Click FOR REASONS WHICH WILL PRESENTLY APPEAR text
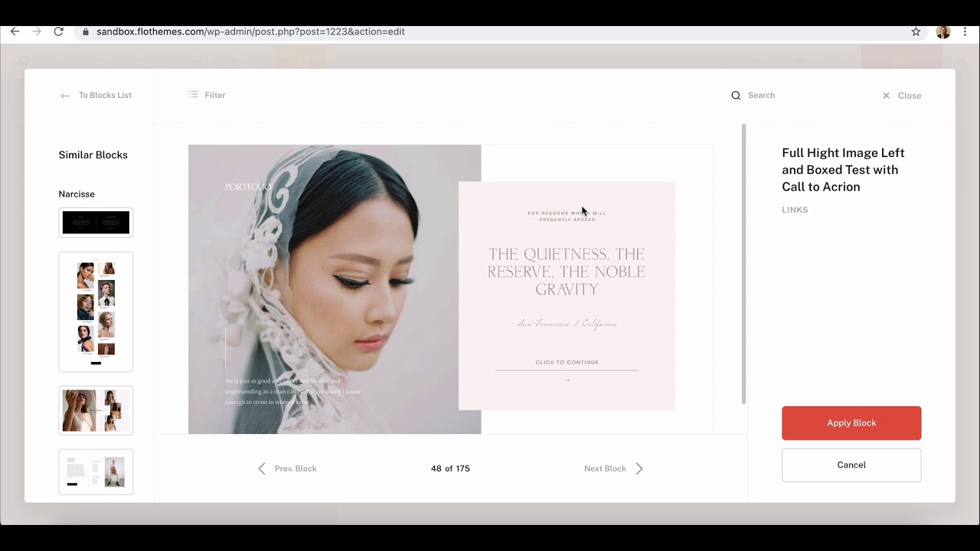This screenshot has height=551, width=980. click(x=567, y=217)
